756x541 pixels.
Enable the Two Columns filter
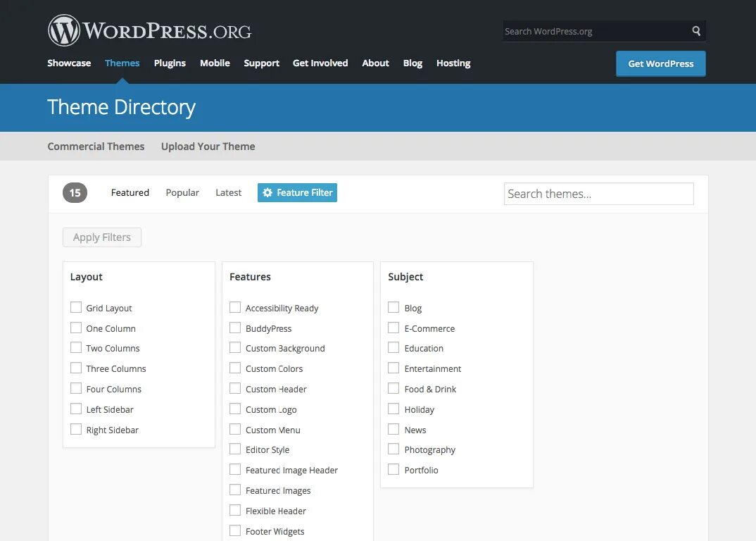click(x=76, y=347)
